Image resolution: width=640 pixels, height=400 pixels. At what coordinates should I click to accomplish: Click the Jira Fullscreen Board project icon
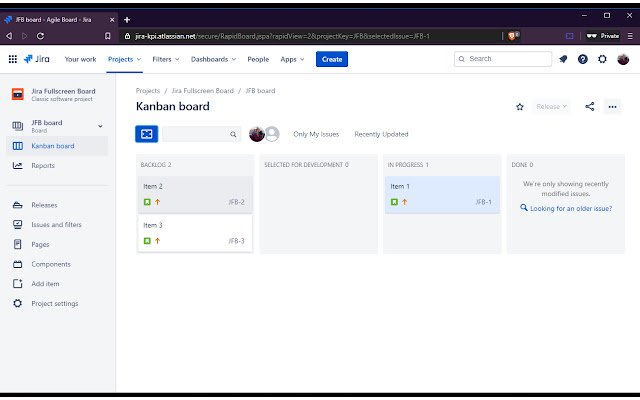pyautogui.click(x=18, y=94)
